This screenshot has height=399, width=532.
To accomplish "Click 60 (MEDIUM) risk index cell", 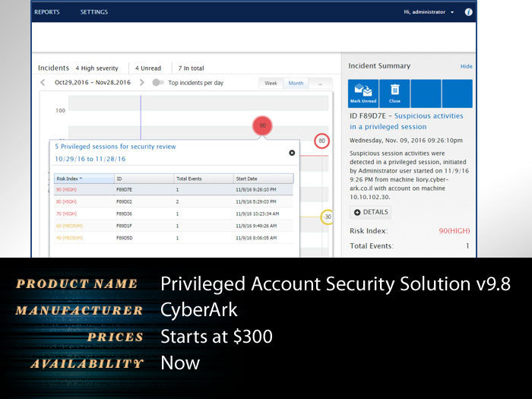I will pyautogui.click(x=69, y=226).
